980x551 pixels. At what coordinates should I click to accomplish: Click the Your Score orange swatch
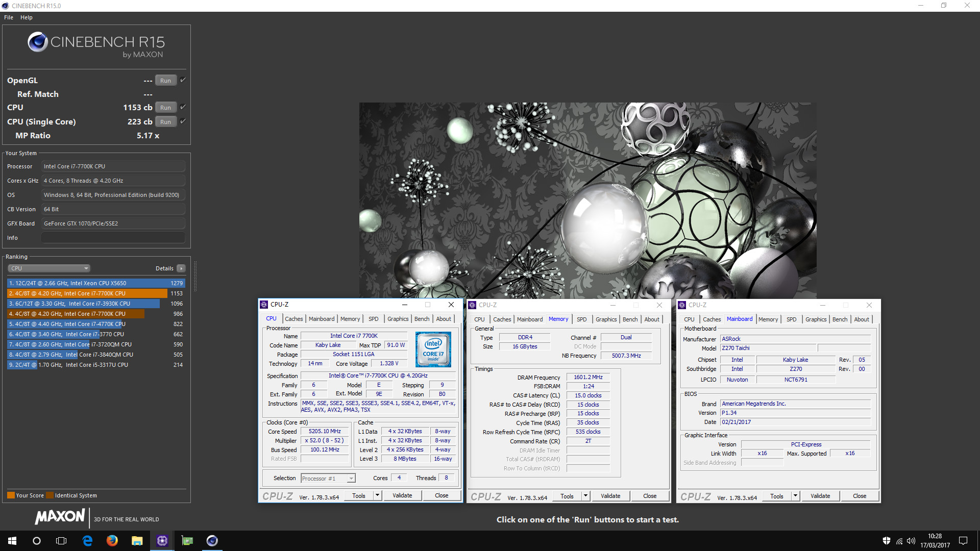[11, 495]
